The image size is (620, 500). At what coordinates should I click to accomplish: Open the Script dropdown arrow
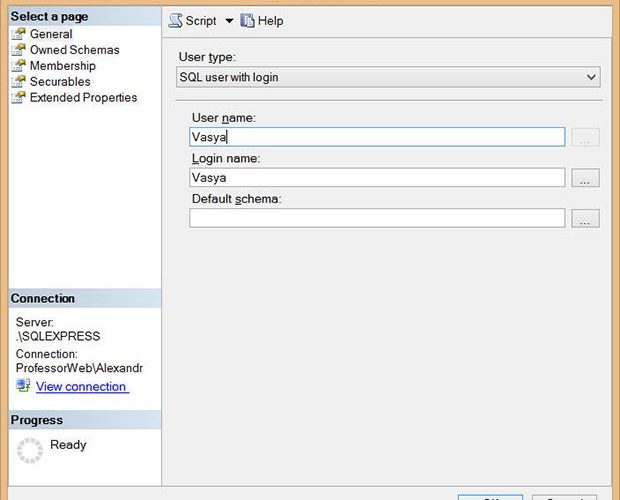pos(228,21)
